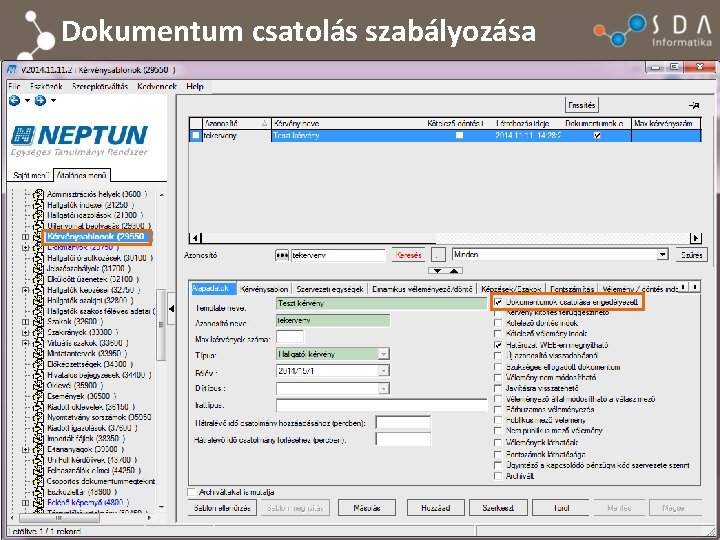Click the Szerkeszt button

[x=498, y=508]
